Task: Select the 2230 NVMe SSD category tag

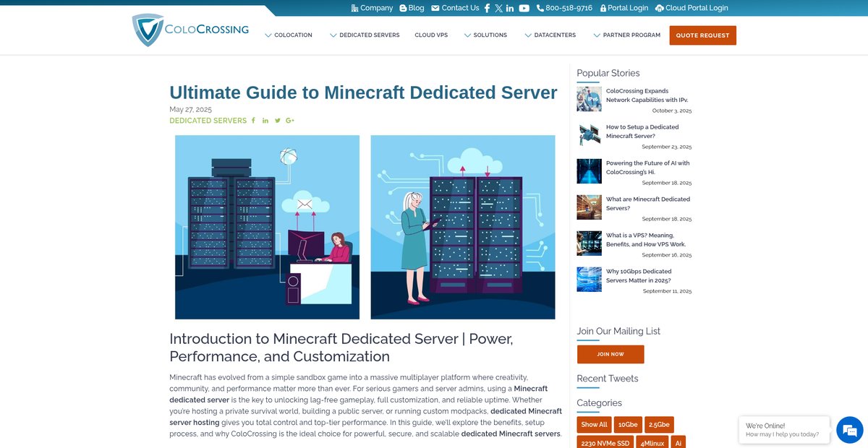Action: pyautogui.click(x=605, y=442)
